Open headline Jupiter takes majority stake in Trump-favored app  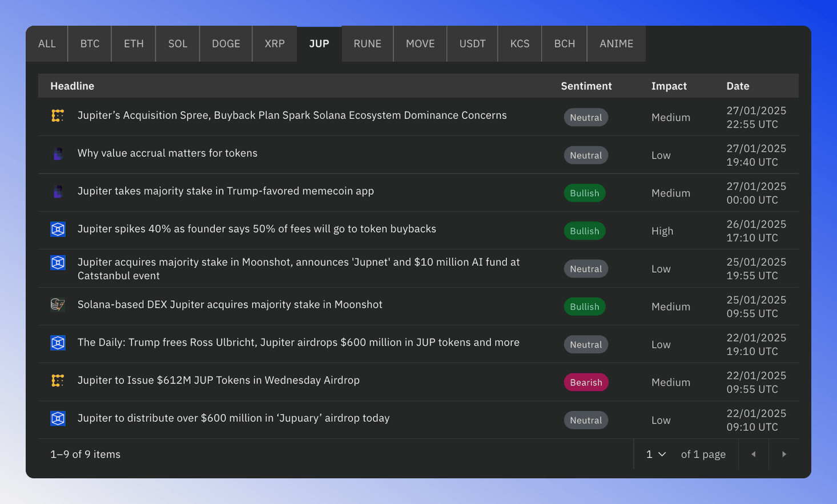click(226, 191)
